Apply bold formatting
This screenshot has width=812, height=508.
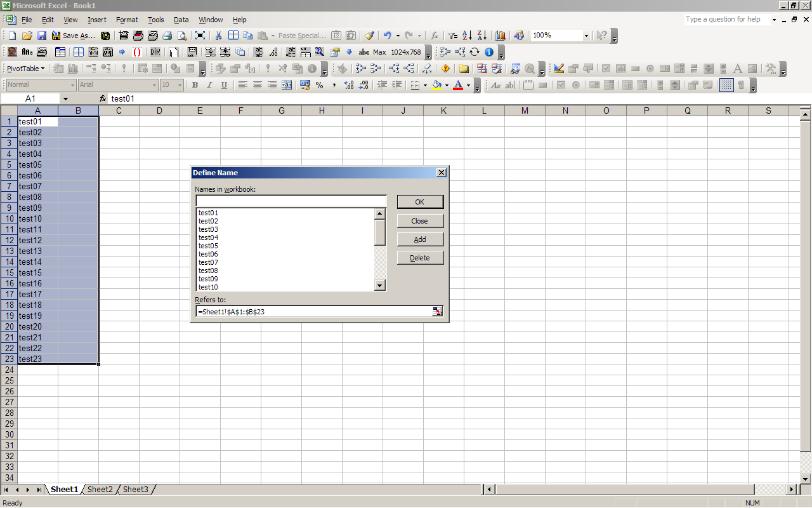click(195, 85)
